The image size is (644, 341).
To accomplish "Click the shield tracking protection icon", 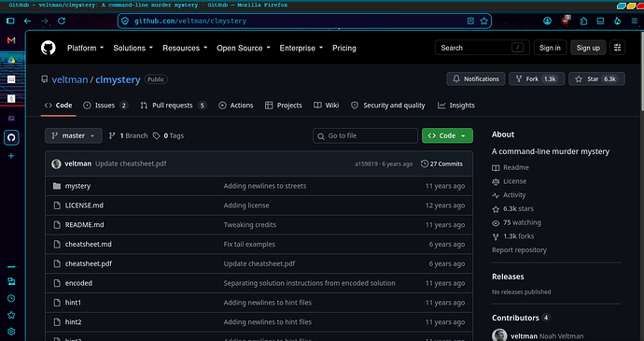I will tap(125, 21).
